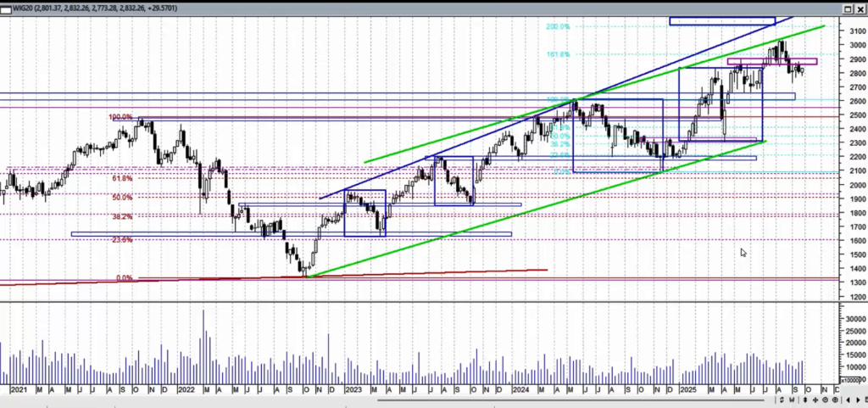Click the zoom out magnifier icon

(825, 400)
